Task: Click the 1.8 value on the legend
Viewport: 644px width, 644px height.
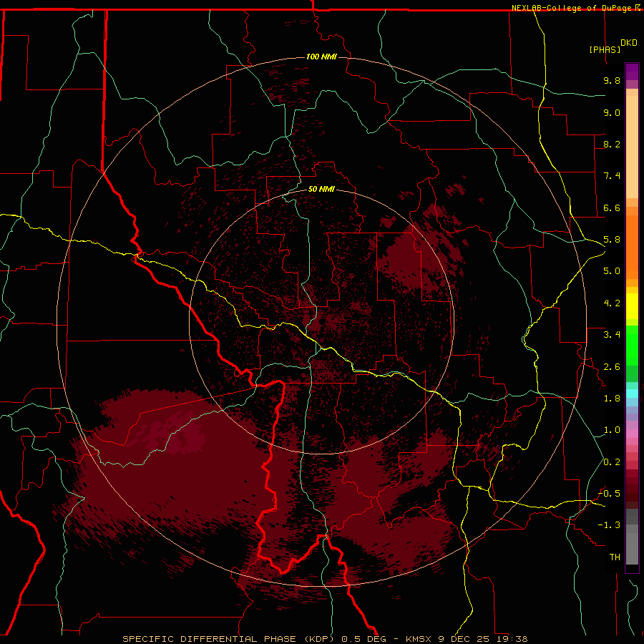Action: [x=612, y=399]
